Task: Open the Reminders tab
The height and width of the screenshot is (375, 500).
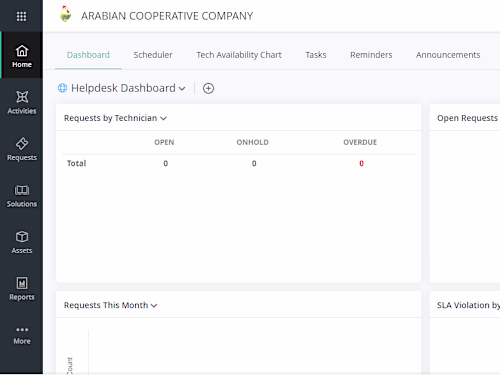Action: point(371,55)
